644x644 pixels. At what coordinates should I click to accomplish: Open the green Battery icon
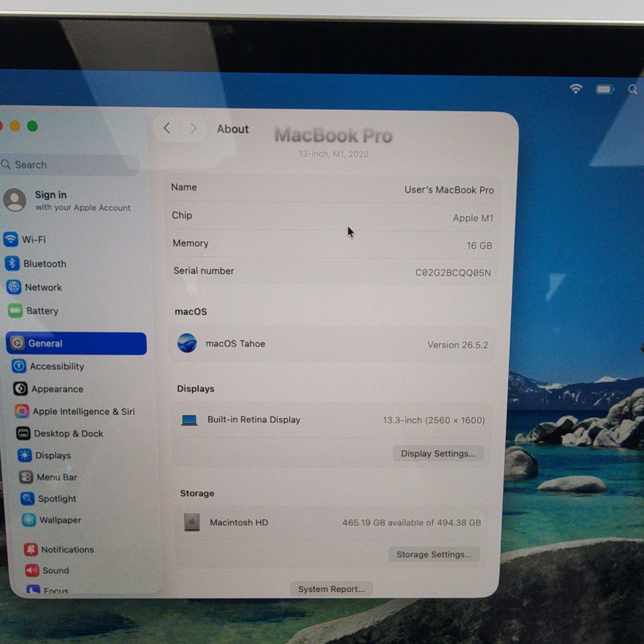click(x=15, y=310)
